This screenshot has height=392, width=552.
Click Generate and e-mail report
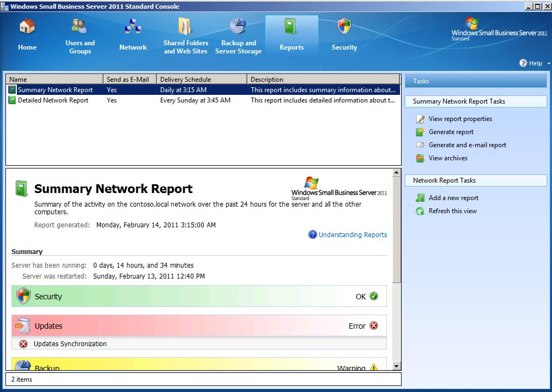click(x=467, y=145)
